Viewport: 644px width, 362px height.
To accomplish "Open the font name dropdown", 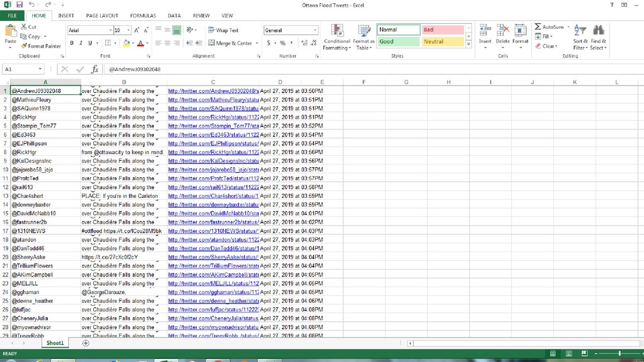I will [111, 30].
